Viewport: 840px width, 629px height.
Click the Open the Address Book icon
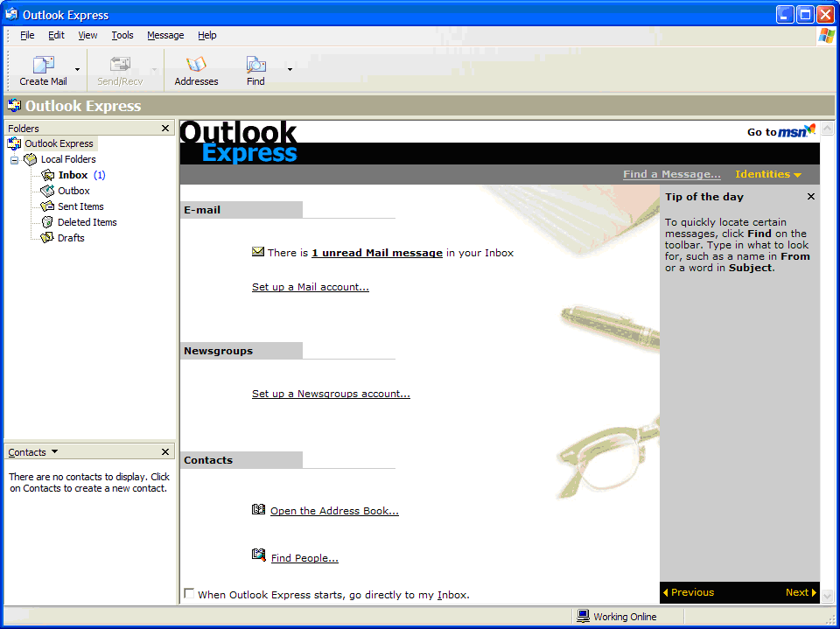coord(258,509)
